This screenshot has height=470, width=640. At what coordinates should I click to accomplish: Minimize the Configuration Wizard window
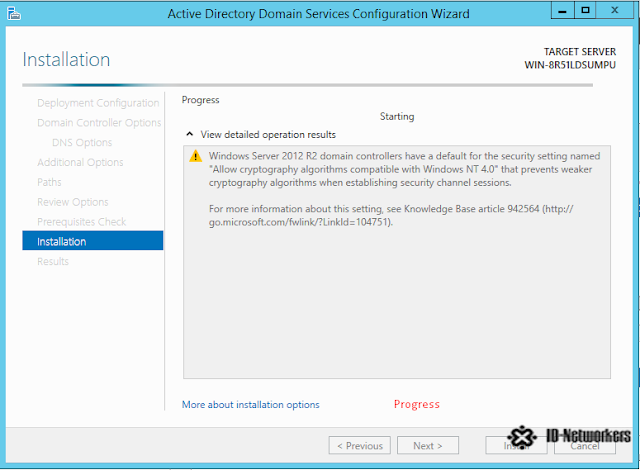pos(563,11)
